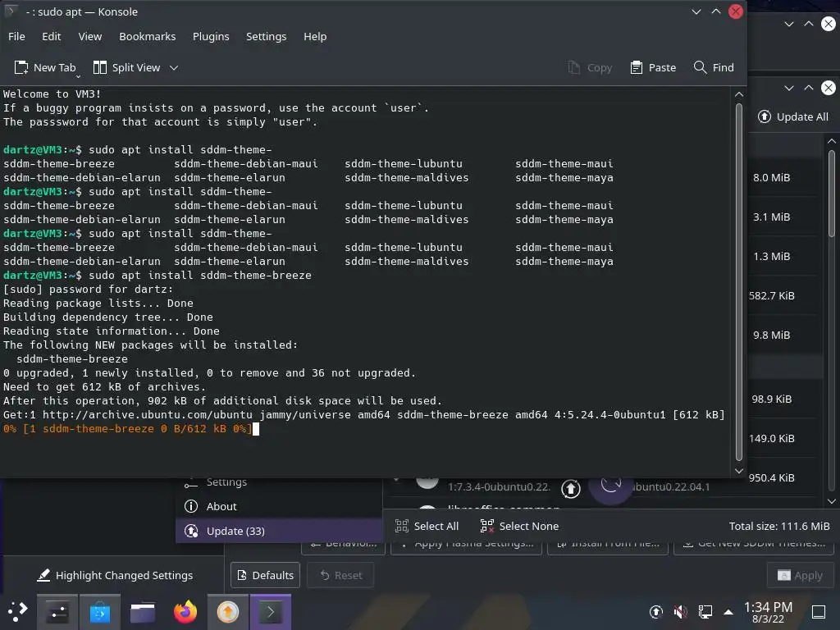Click the Reset button in System Settings
This screenshot has width=840, height=630.
[340, 575]
